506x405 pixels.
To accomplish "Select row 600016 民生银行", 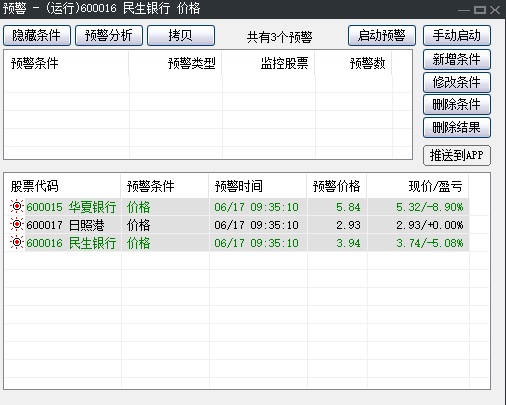I will (237, 243).
